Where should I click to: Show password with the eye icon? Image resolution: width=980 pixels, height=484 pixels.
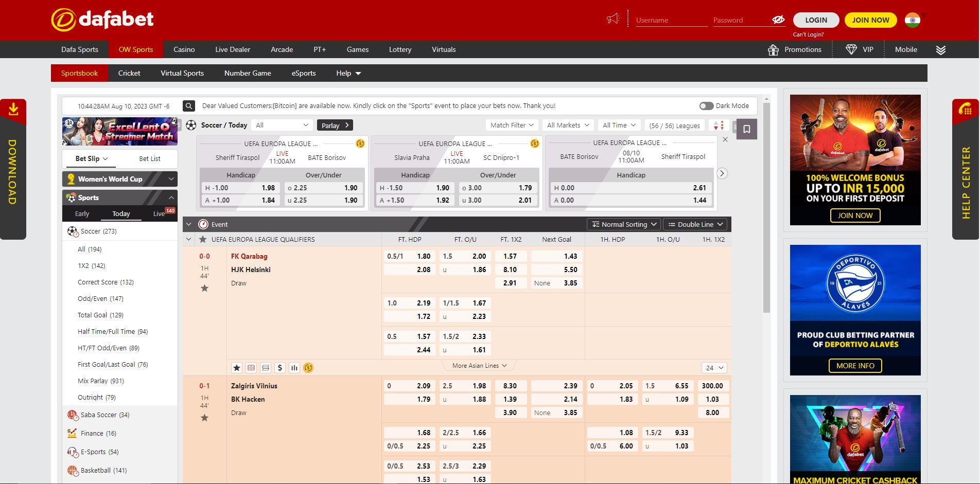(778, 20)
